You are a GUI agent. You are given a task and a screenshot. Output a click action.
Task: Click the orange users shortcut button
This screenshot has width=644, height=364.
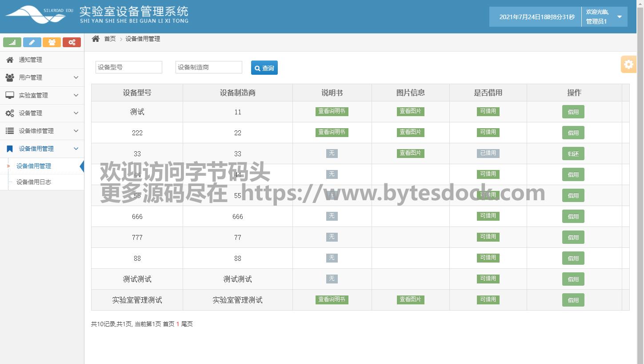click(x=52, y=42)
